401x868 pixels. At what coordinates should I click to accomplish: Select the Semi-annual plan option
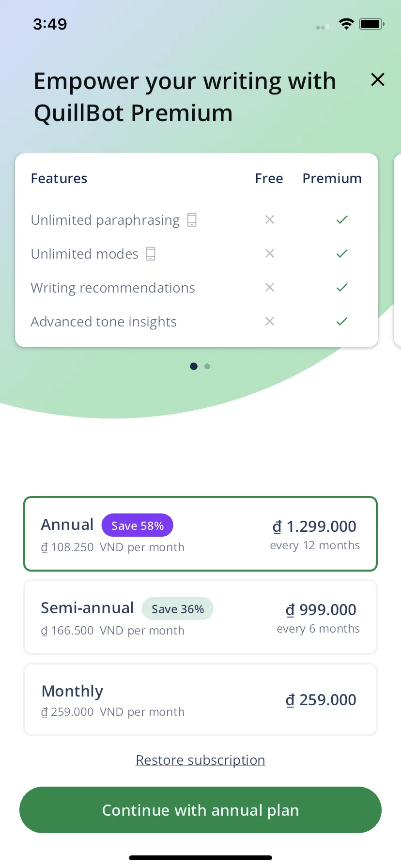click(200, 617)
